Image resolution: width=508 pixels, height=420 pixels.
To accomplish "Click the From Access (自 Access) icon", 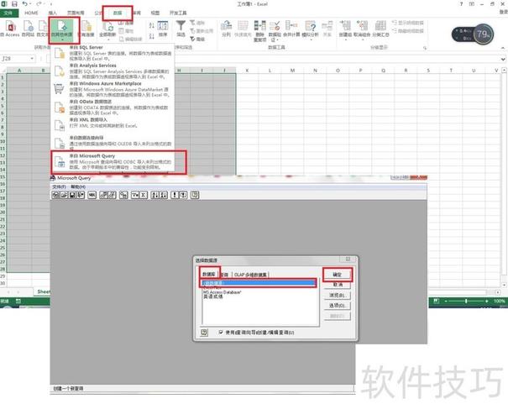I will coord(11,29).
